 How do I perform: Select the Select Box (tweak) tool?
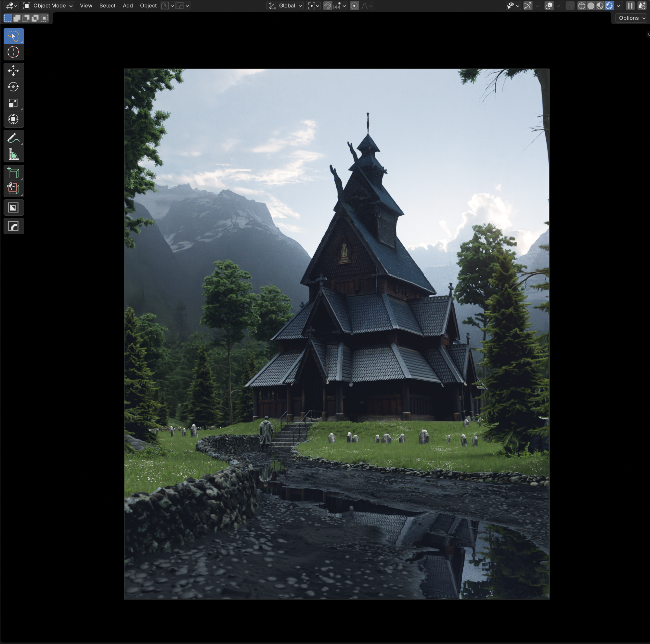(x=13, y=36)
